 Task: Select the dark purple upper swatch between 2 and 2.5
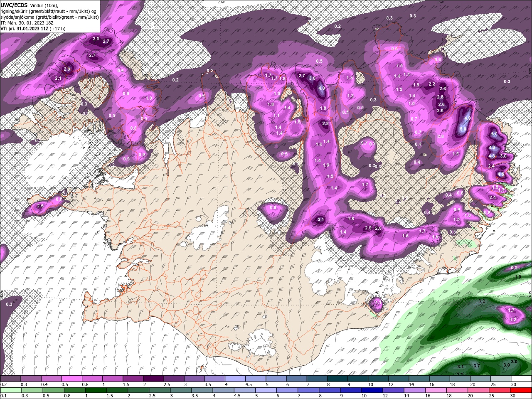pos(153,379)
